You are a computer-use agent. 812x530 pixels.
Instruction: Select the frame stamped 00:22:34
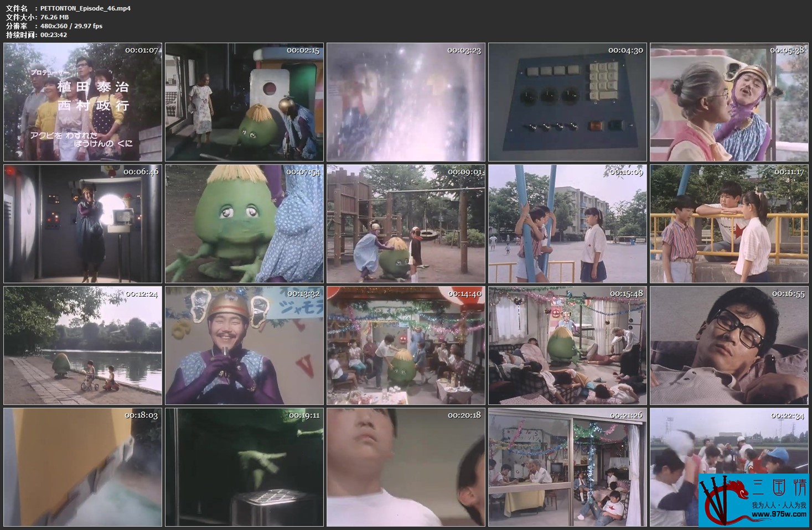[729, 467]
